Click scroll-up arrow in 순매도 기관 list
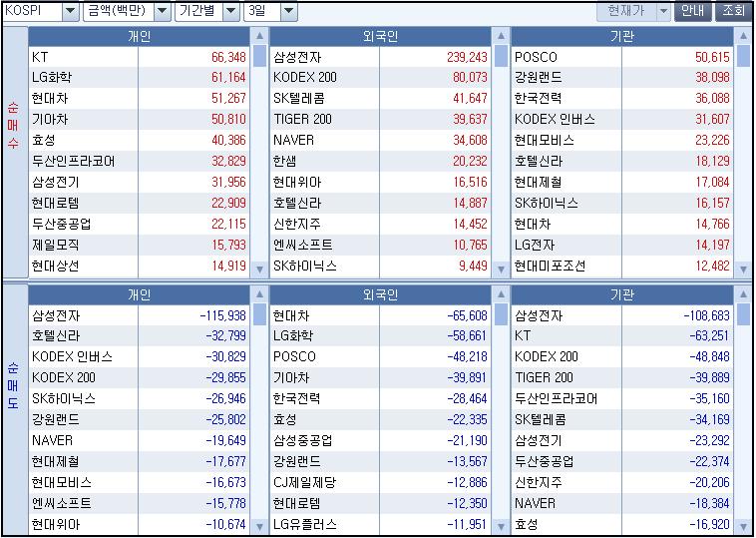 point(743,294)
